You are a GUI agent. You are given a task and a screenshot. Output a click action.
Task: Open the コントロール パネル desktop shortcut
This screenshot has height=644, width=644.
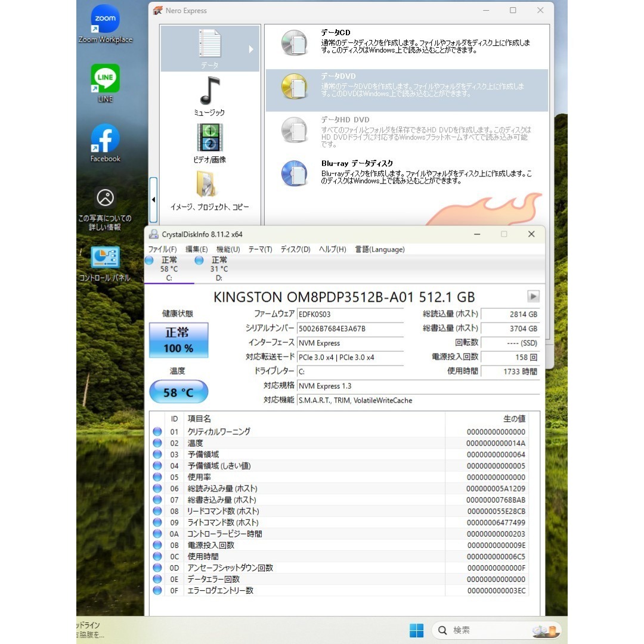point(105,264)
